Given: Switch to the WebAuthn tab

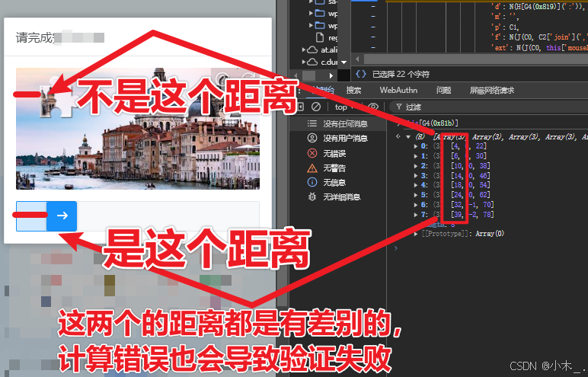Looking at the screenshot, I should [x=398, y=90].
